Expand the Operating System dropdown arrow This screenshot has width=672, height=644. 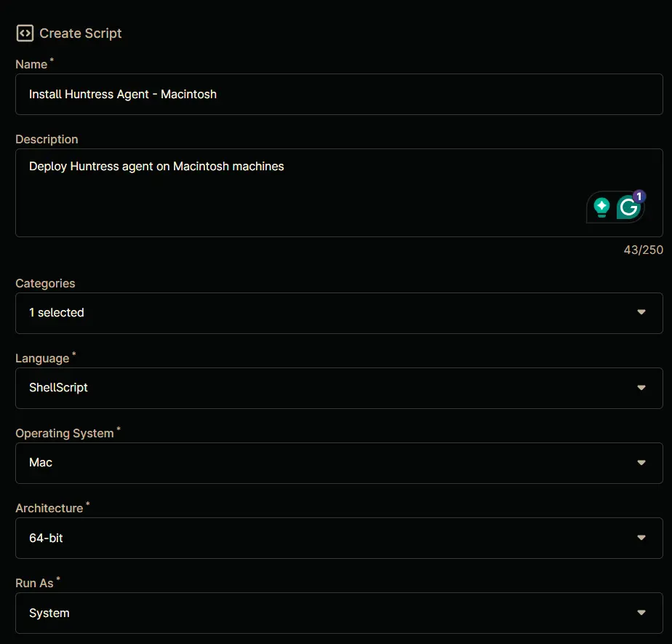point(641,463)
